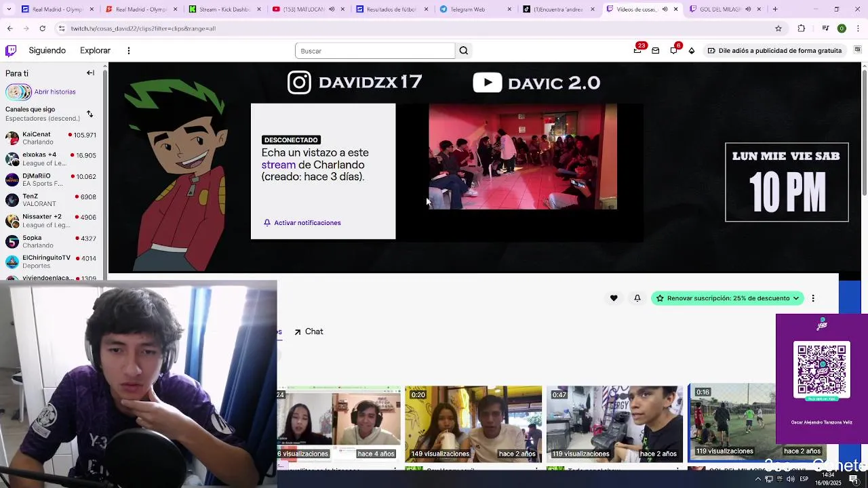Open channel options three-dot menu
This screenshot has height=488, width=868.
coord(813,298)
